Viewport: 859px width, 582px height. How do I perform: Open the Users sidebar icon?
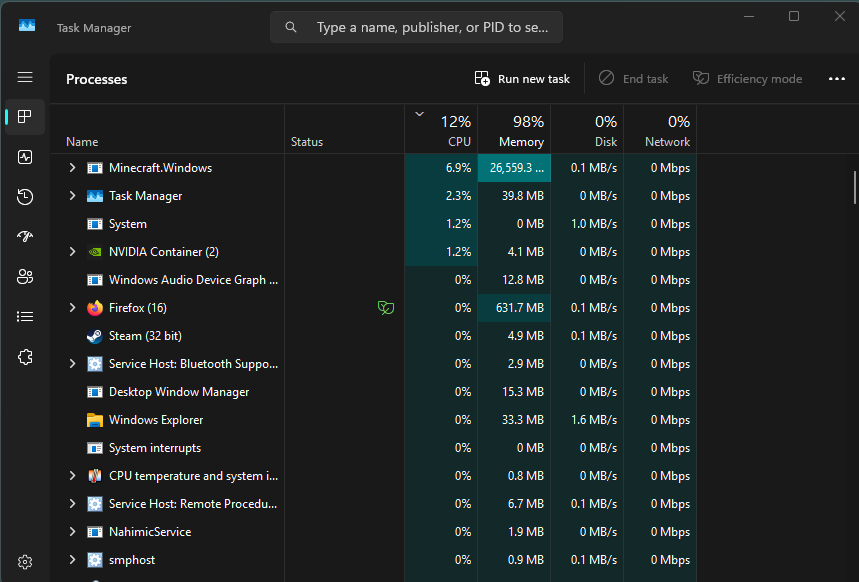coord(25,277)
